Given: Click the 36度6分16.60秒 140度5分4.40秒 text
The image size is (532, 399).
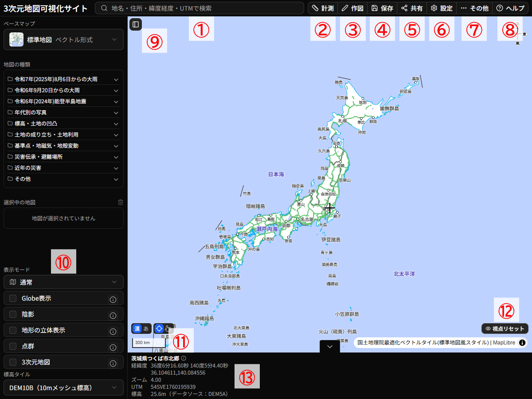Looking at the screenshot, I should click(x=189, y=366).
